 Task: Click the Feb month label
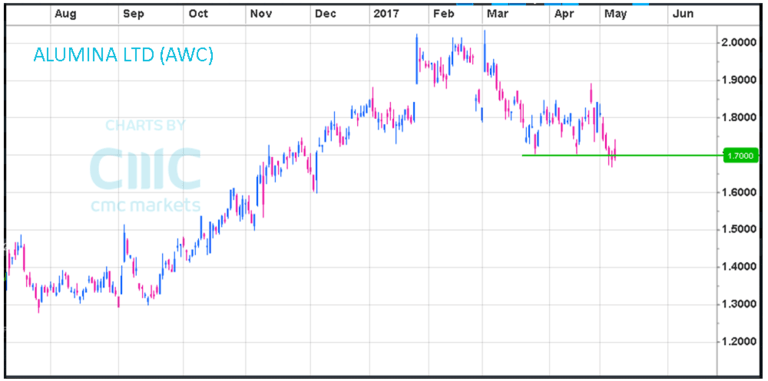click(443, 14)
